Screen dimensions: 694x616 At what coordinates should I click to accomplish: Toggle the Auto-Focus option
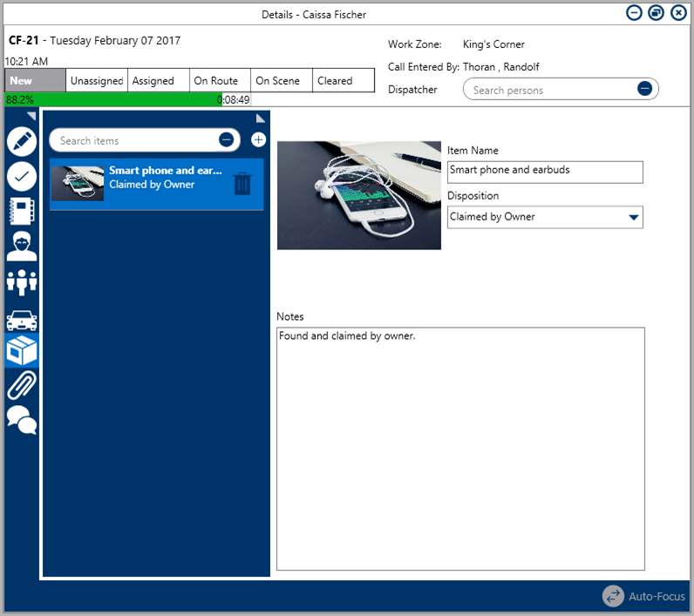coord(644,597)
